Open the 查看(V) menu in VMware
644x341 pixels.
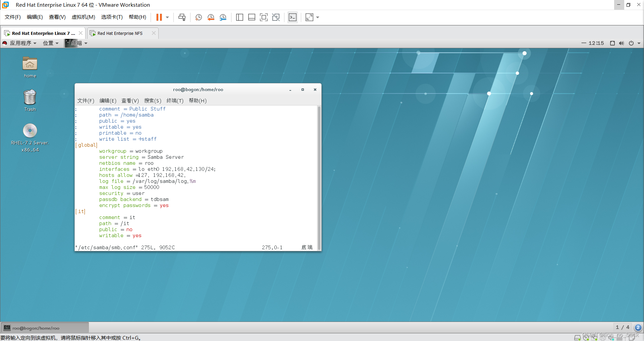pyautogui.click(x=57, y=17)
